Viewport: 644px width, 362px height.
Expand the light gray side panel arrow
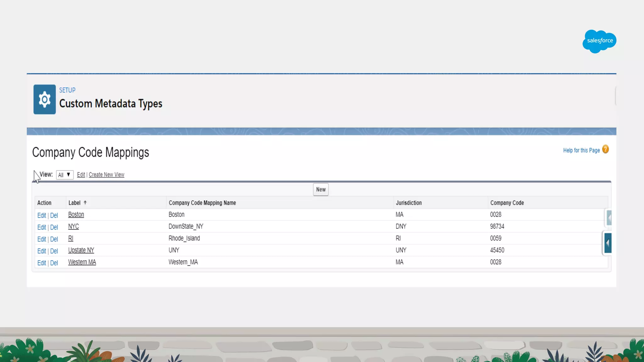(609, 217)
